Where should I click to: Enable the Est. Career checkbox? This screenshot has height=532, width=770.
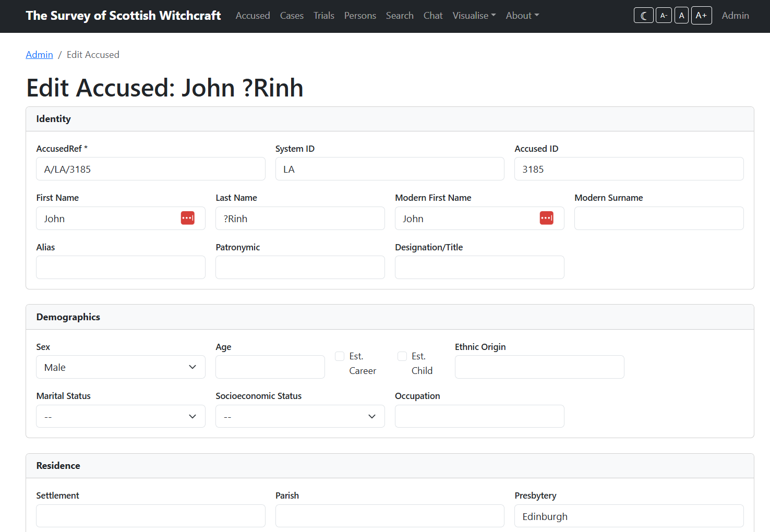point(340,356)
